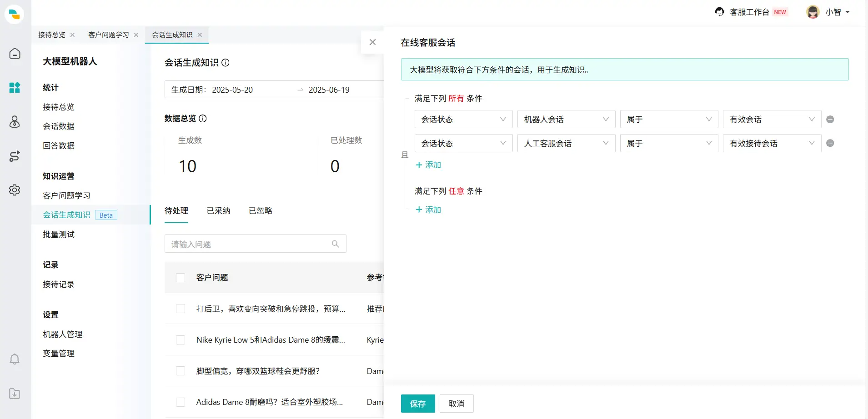Screen dimensions: 868x419
Task: Close the 客户问题学习 tab with its X
Action: point(136,35)
